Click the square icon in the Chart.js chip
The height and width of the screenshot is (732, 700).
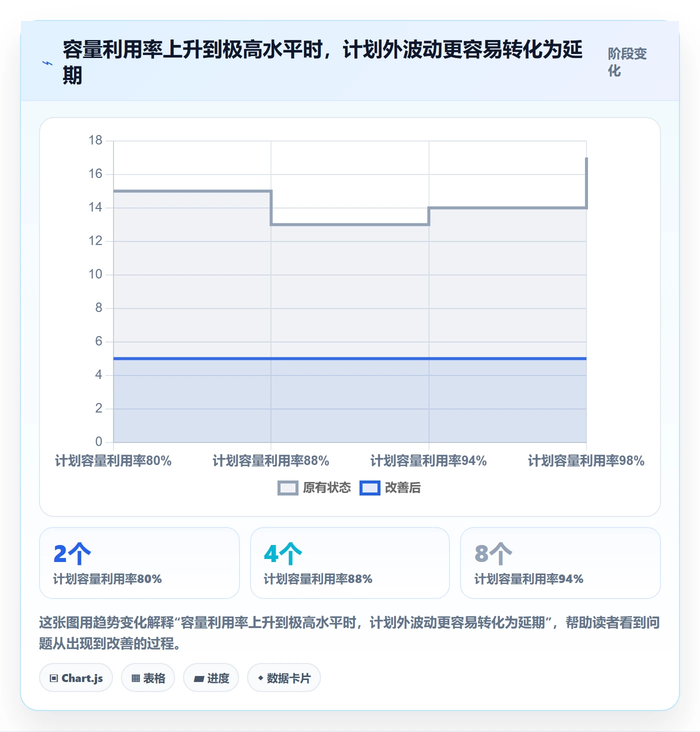click(54, 678)
